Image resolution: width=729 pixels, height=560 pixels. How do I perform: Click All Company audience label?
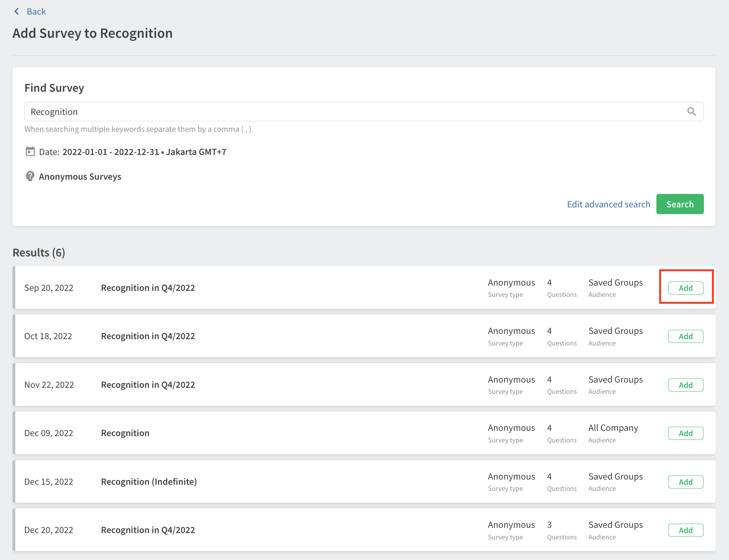point(613,428)
